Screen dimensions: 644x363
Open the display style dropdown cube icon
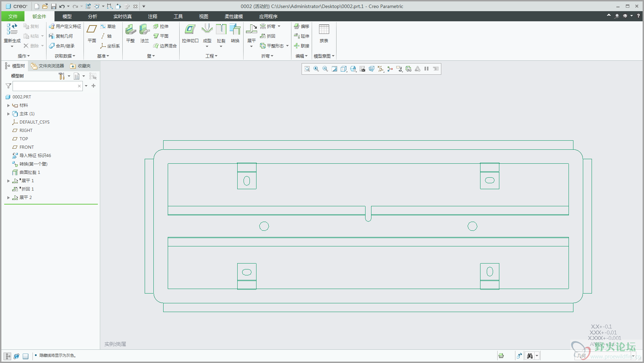(344, 69)
